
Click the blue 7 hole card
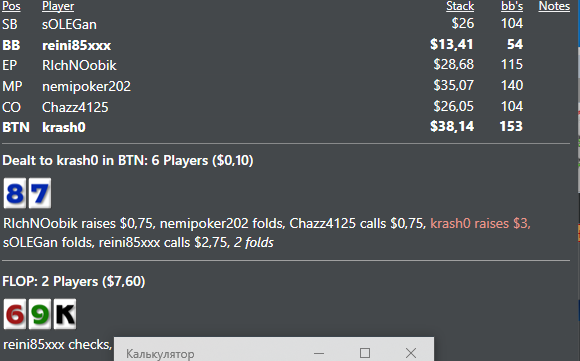[x=40, y=193]
